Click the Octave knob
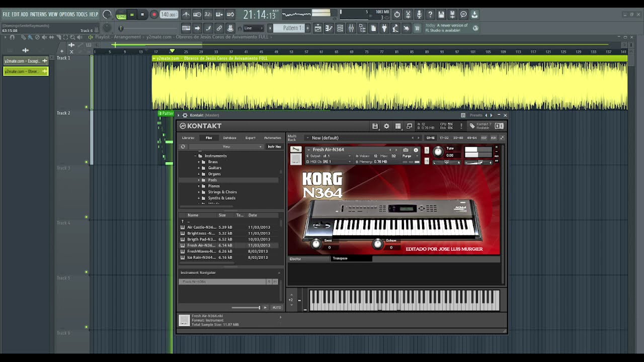This screenshot has width=644, height=362. click(x=377, y=244)
